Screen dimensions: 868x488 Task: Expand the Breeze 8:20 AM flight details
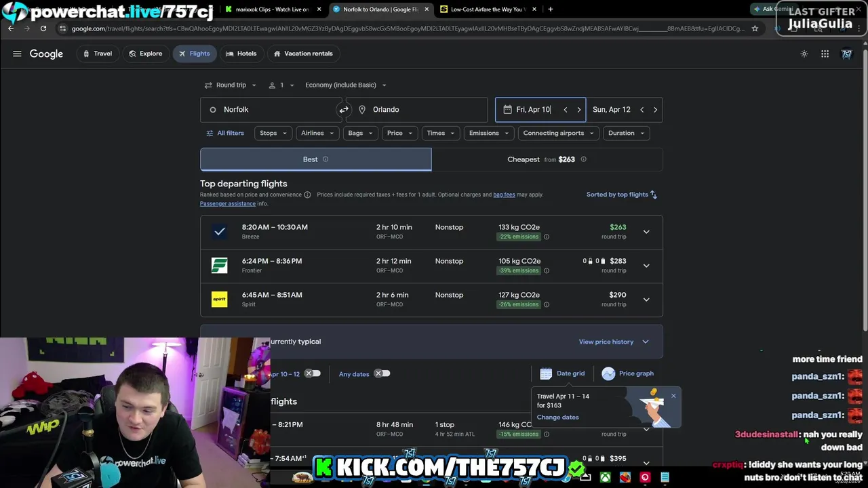coord(646,232)
